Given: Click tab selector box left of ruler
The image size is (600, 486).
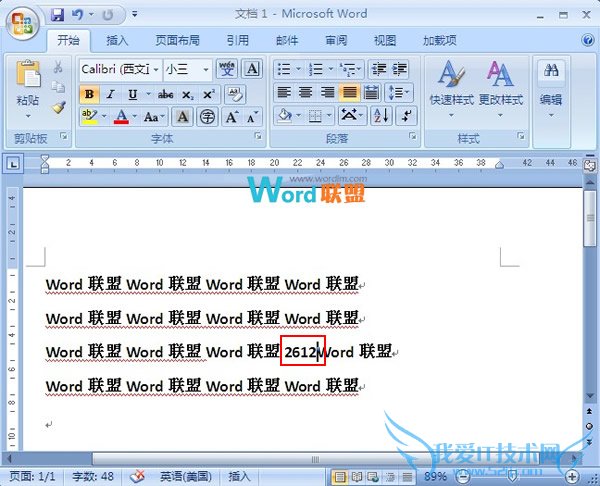Looking at the screenshot, I should (x=14, y=164).
